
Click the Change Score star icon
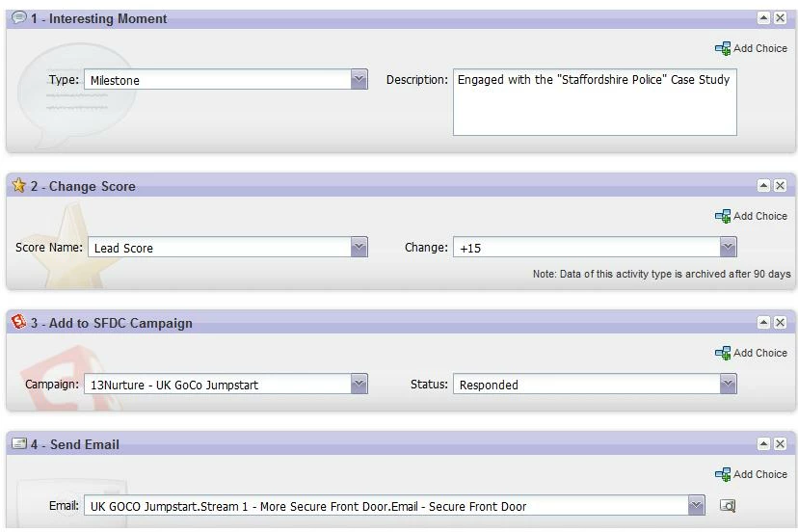pyautogui.click(x=19, y=185)
